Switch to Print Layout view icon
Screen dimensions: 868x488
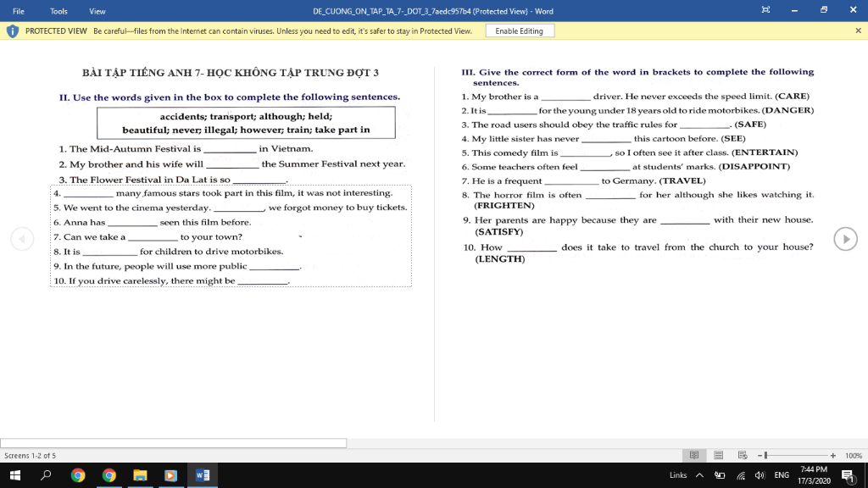tap(719, 455)
